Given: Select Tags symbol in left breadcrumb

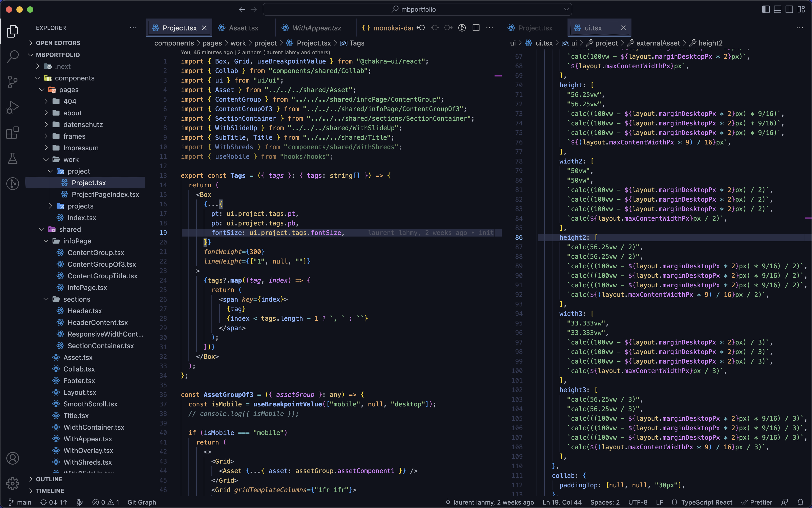Looking at the screenshot, I should point(356,43).
